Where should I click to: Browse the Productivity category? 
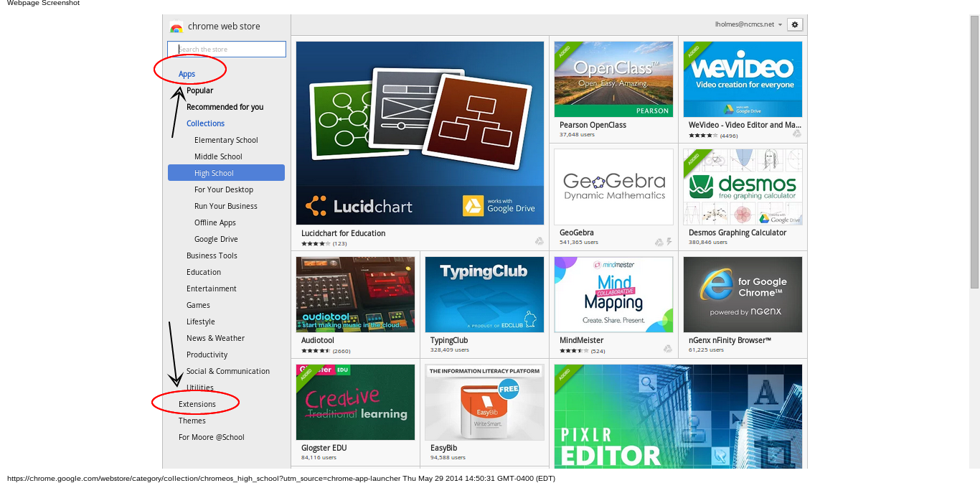(x=207, y=355)
